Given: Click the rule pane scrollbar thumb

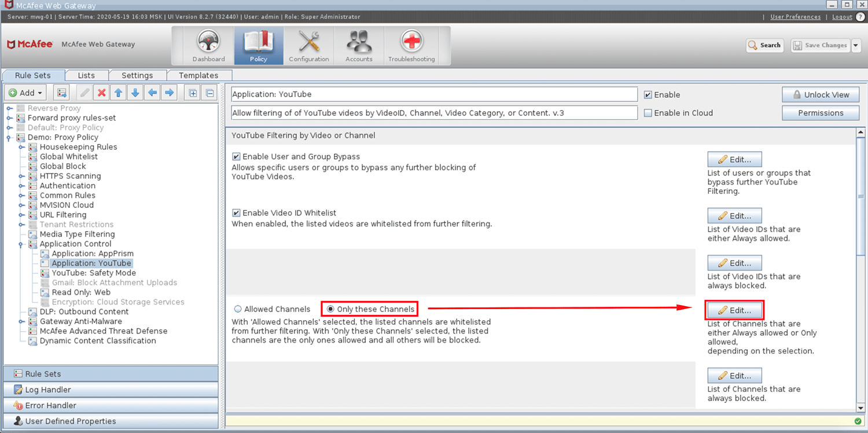Looking at the screenshot, I should [861, 197].
